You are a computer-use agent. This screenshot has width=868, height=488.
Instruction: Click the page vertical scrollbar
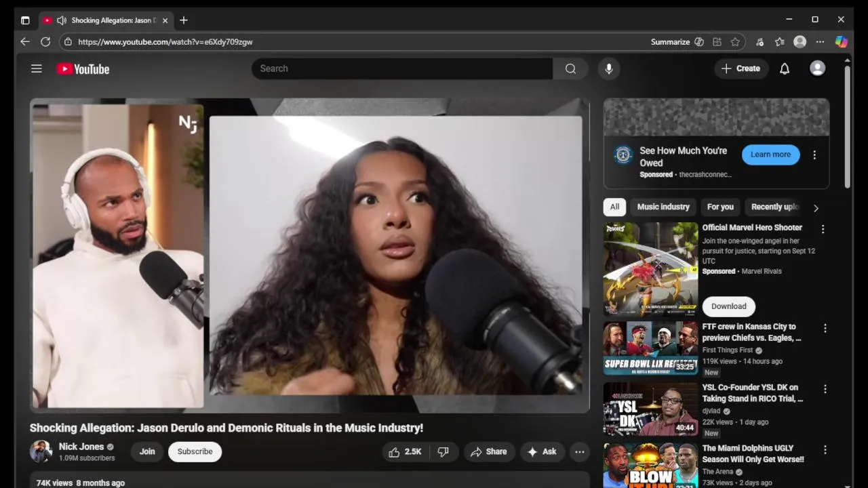[847, 127]
